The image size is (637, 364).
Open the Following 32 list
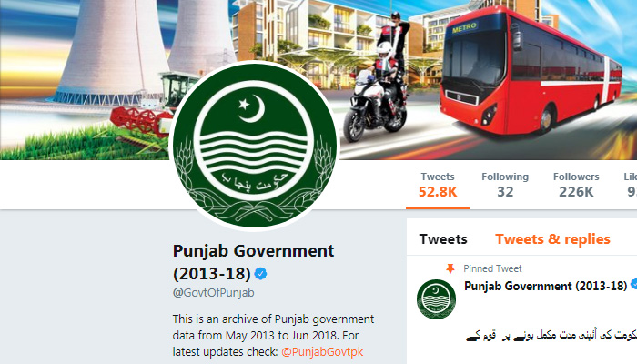click(505, 185)
